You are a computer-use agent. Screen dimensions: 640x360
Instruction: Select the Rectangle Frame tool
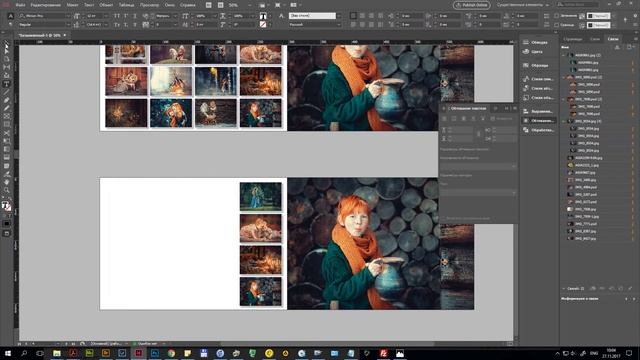pyautogui.click(x=7, y=117)
